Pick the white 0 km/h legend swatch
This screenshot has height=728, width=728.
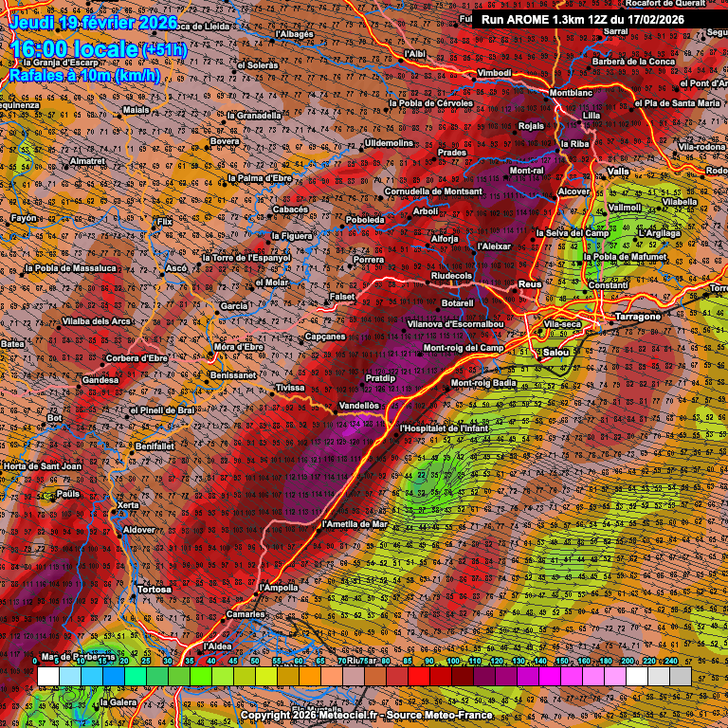point(47,676)
